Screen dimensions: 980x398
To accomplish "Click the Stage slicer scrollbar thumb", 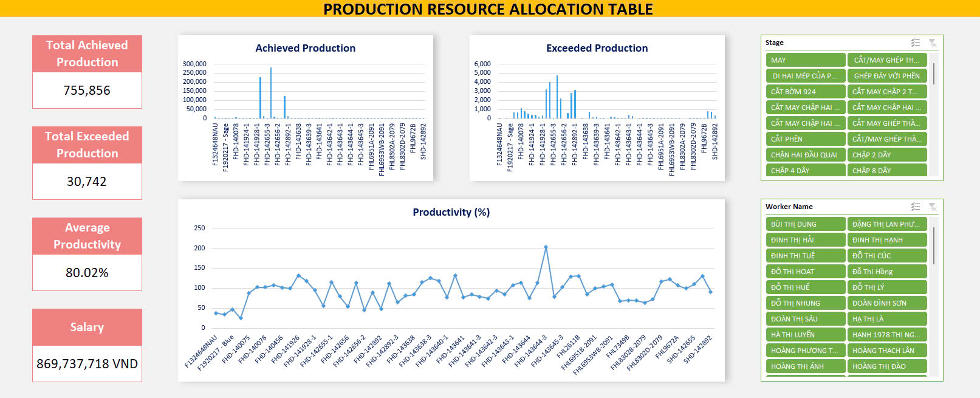I will coord(934,74).
